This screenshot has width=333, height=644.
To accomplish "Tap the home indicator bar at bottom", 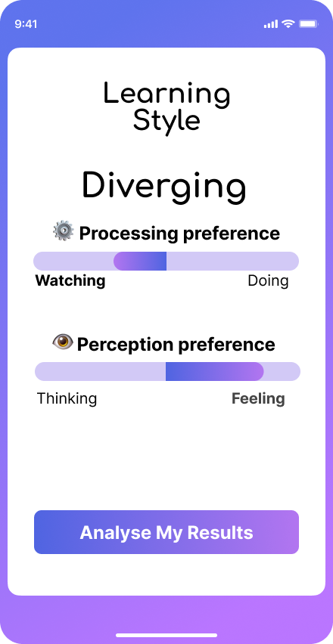I will 166,635.
